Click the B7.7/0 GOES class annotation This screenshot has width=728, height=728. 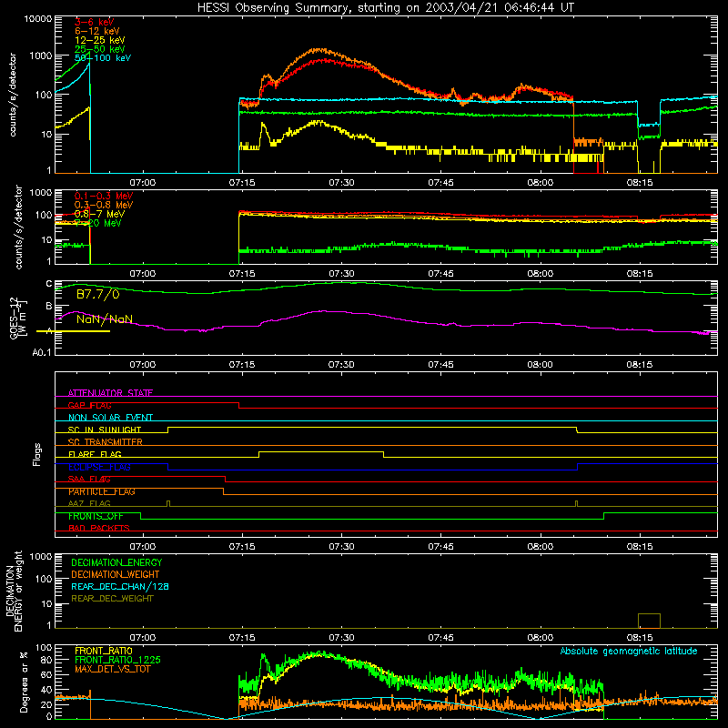click(x=98, y=294)
